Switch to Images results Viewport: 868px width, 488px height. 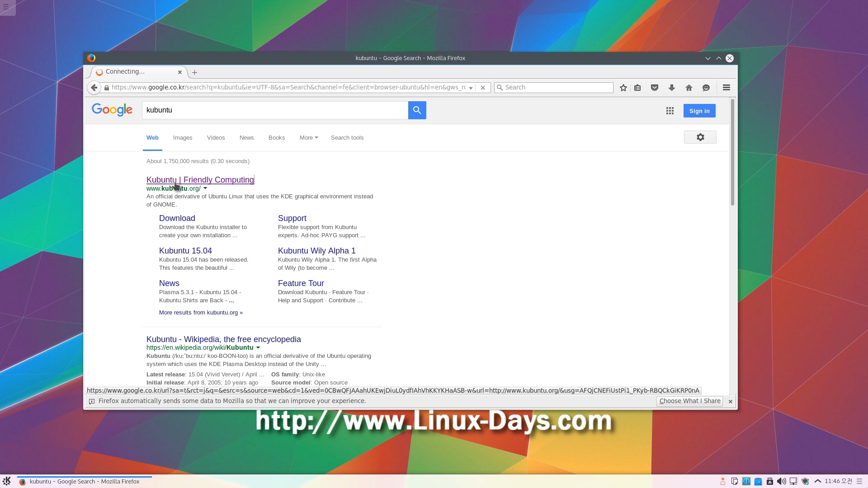pos(183,138)
